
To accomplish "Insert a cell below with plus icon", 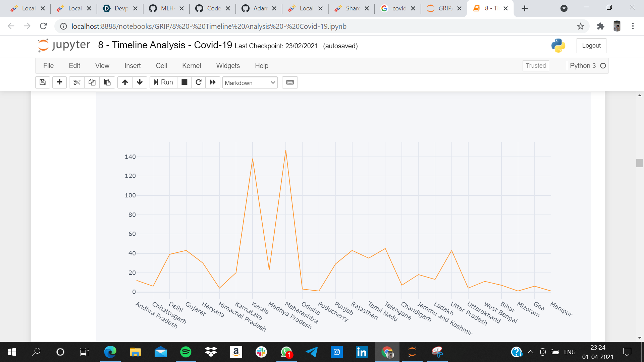I will [x=60, y=82].
